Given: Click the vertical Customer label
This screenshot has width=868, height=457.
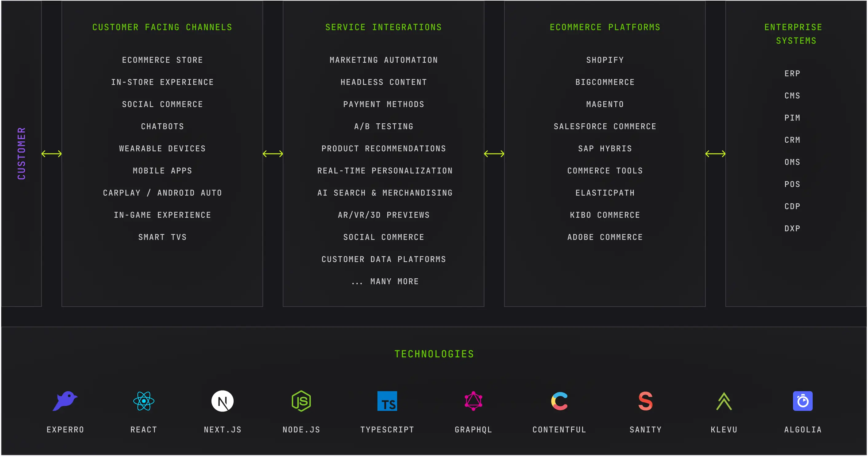Looking at the screenshot, I should [22, 153].
